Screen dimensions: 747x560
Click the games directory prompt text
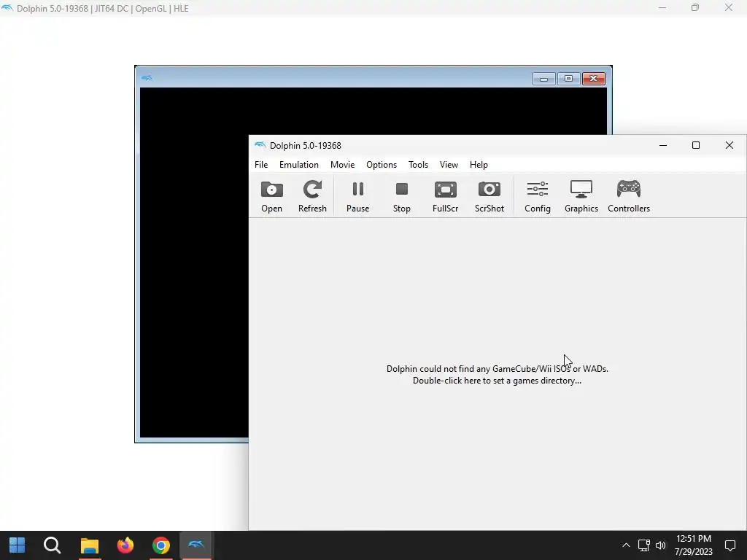(x=497, y=375)
